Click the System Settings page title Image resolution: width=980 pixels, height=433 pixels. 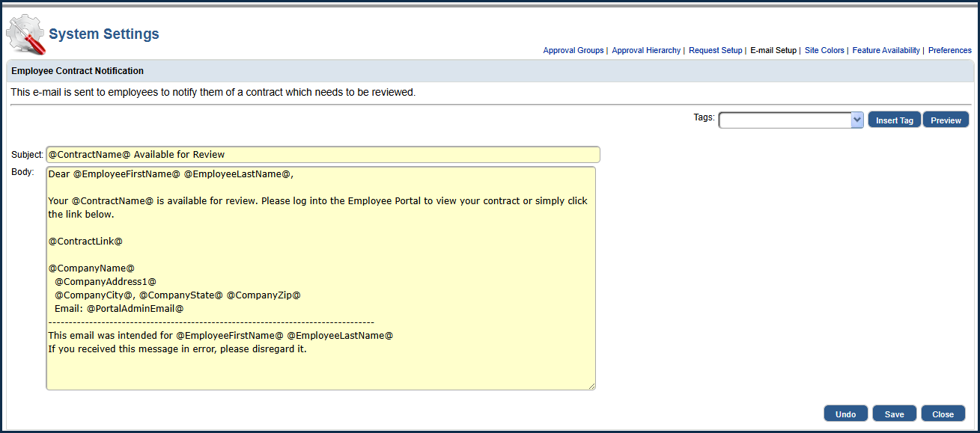click(104, 34)
